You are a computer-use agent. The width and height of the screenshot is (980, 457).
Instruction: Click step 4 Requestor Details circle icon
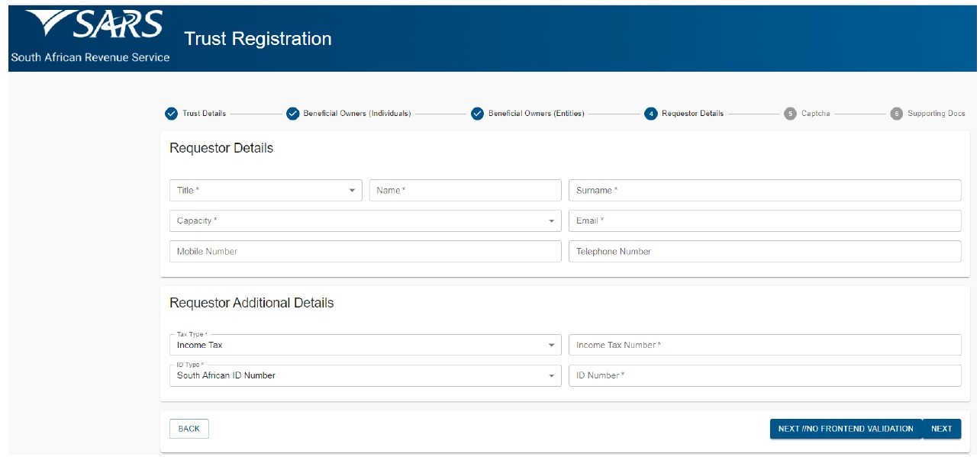pos(650,114)
